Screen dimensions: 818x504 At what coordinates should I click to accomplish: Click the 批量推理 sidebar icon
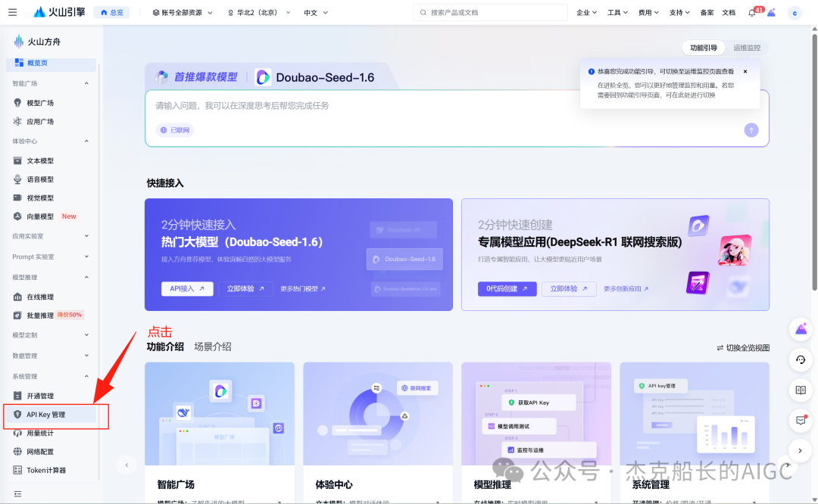coord(17,316)
